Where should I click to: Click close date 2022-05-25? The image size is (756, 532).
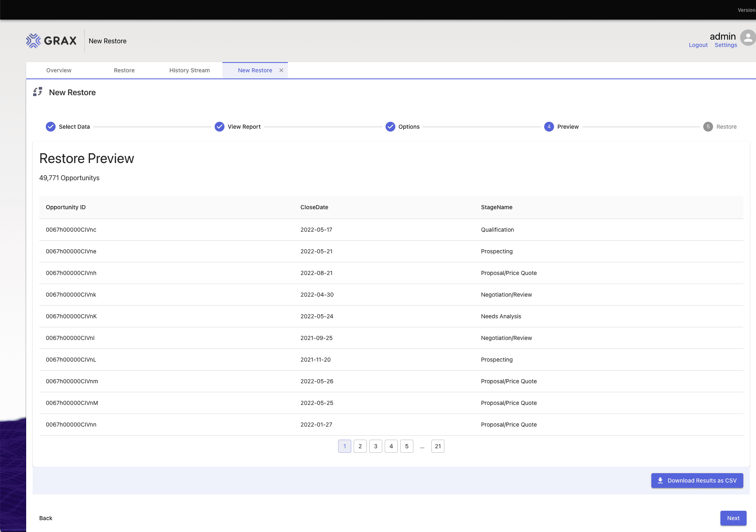[x=317, y=403]
